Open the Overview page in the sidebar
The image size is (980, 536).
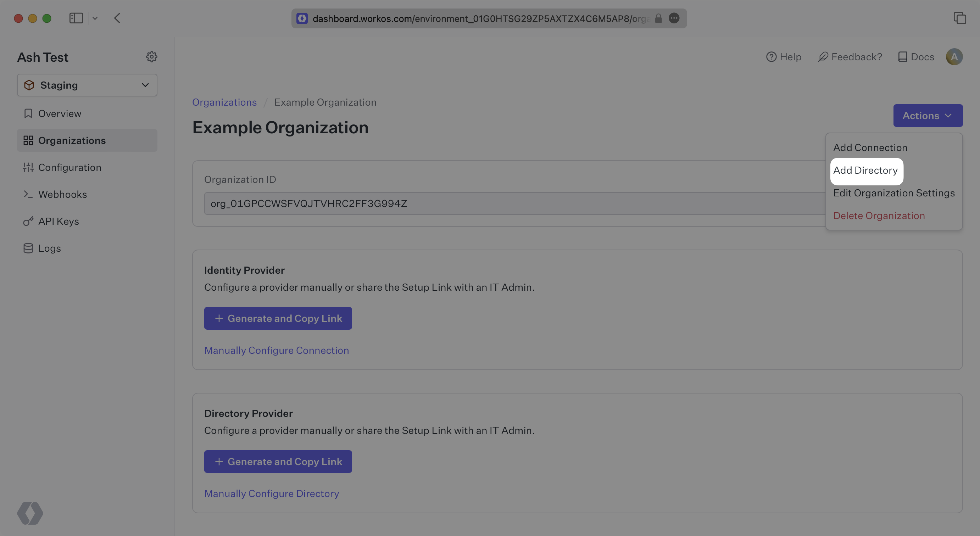point(59,113)
